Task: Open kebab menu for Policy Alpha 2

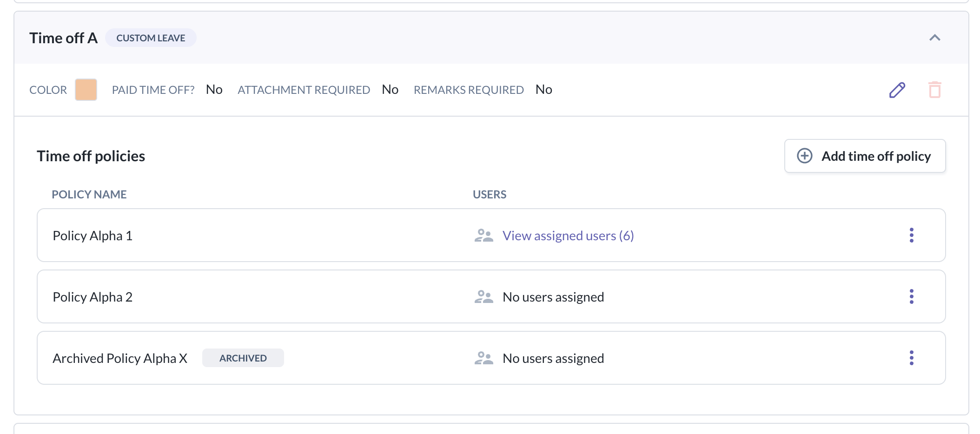Action: [x=911, y=297]
